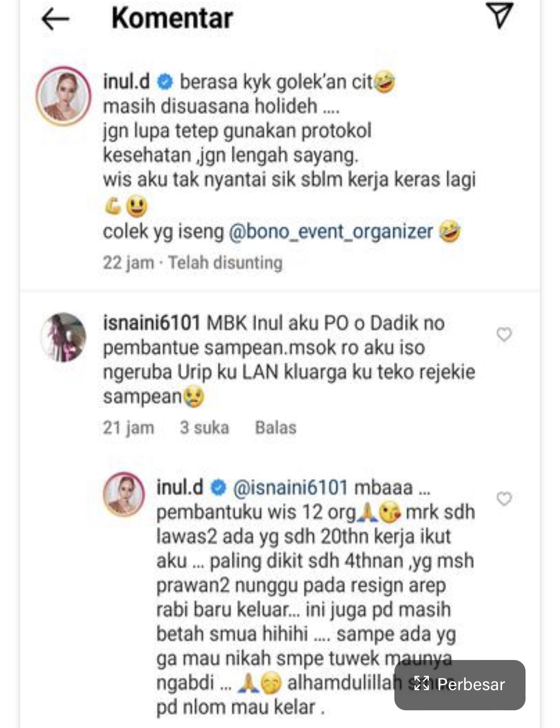The image size is (560, 728).
Task: Like inul.d's reply with heart icon
Action: pyautogui.click(x=504, y=499)
